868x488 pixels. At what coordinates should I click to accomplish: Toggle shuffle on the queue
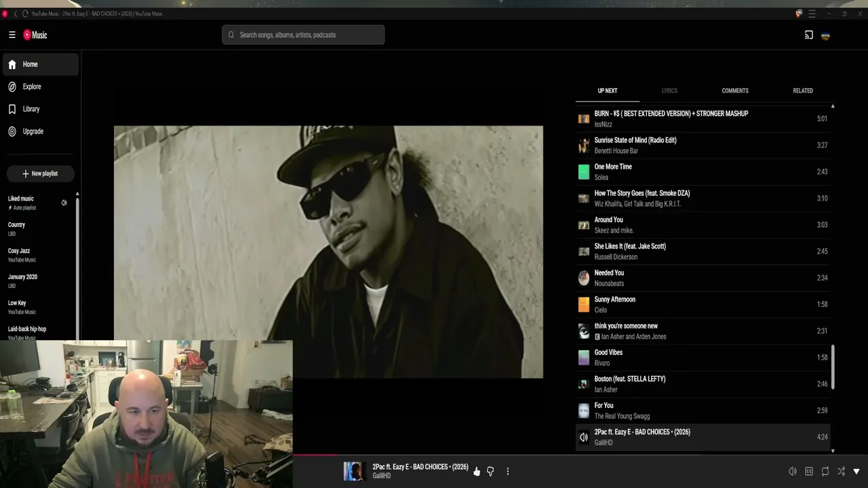click(x=841, y=471)
